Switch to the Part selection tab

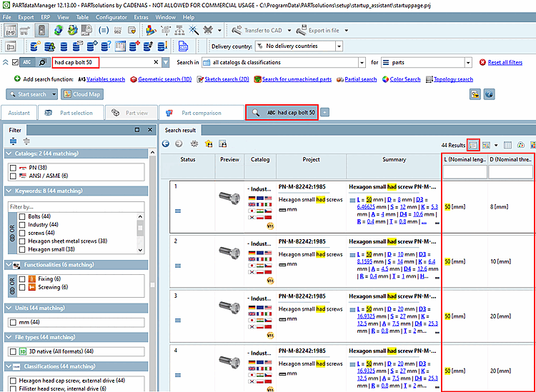pyautogui.click(x=71, y=113)
